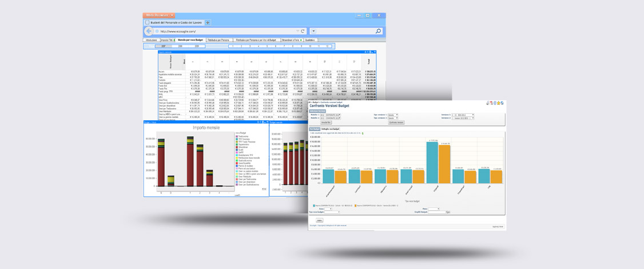Screen dimensions: 644x269
Task: Open a new browser tab with plus icon
Action: tap(208, 23)
